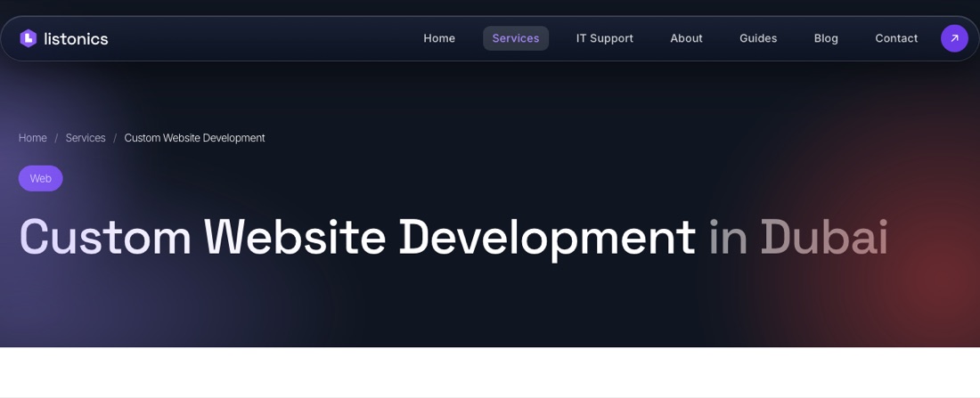The image size is (980, 398).
Task: Navigate to the Blog page
Action: pos(826,39)
